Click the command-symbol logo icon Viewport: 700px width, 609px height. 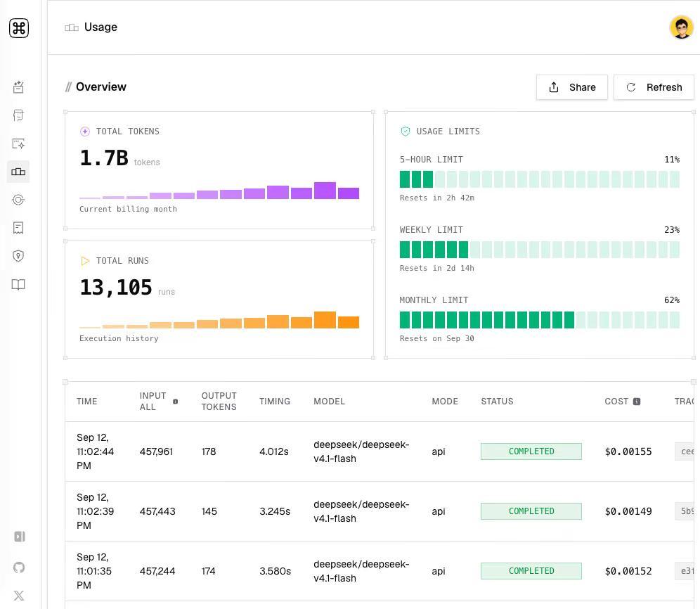click(x=19, y=28)
